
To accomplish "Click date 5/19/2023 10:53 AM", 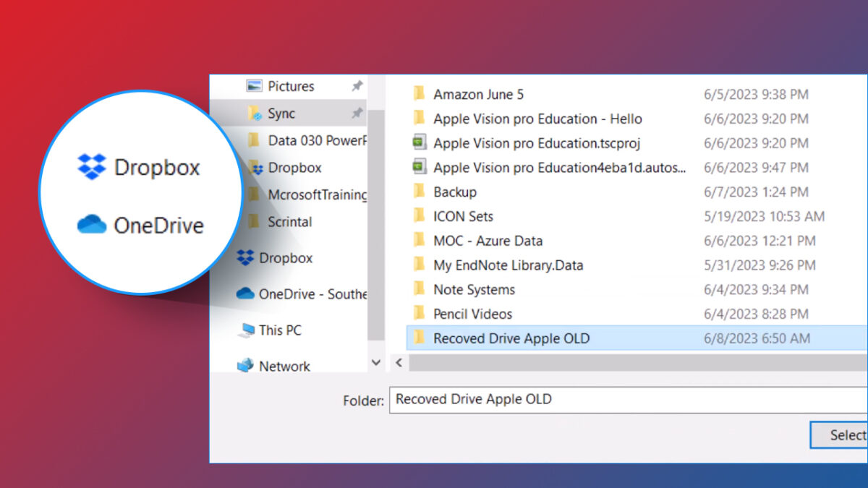I will point(764,216).
